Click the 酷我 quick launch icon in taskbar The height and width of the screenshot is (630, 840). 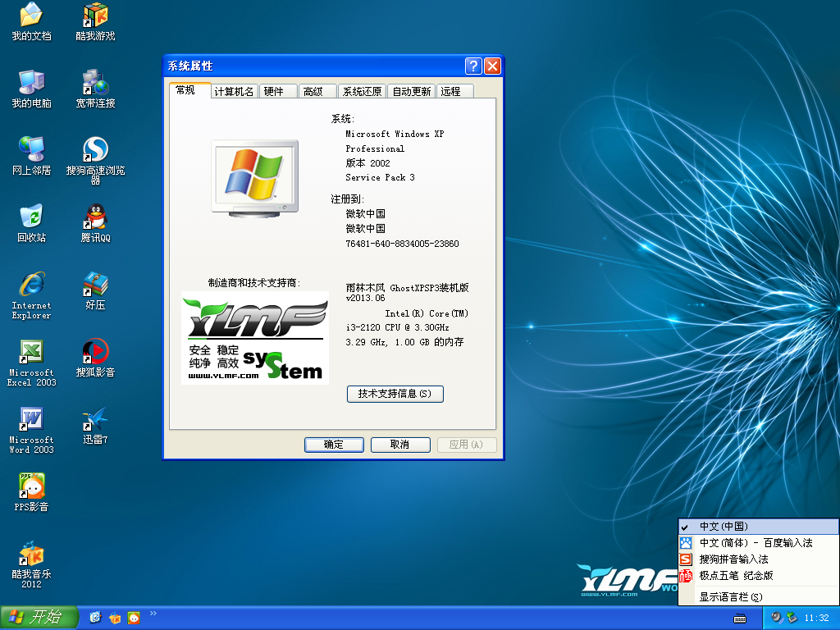pyautogui.click(x=115, y=618)
